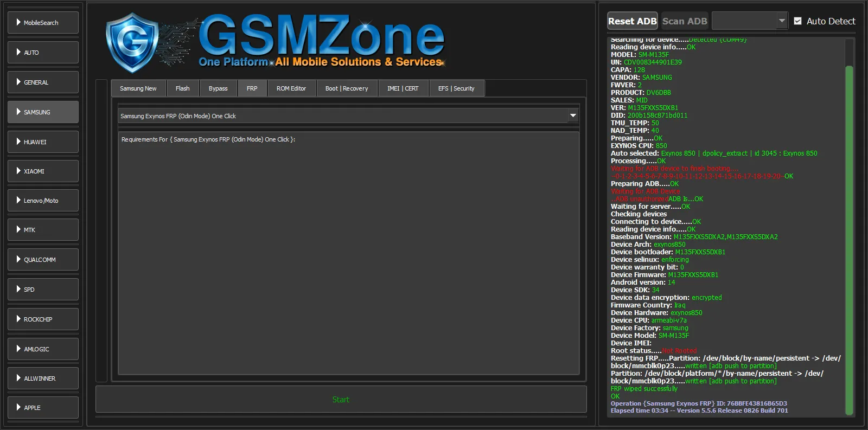Click the Scan ADB button
This screenshot has width=868, height=430.
[x=685, y=21]
